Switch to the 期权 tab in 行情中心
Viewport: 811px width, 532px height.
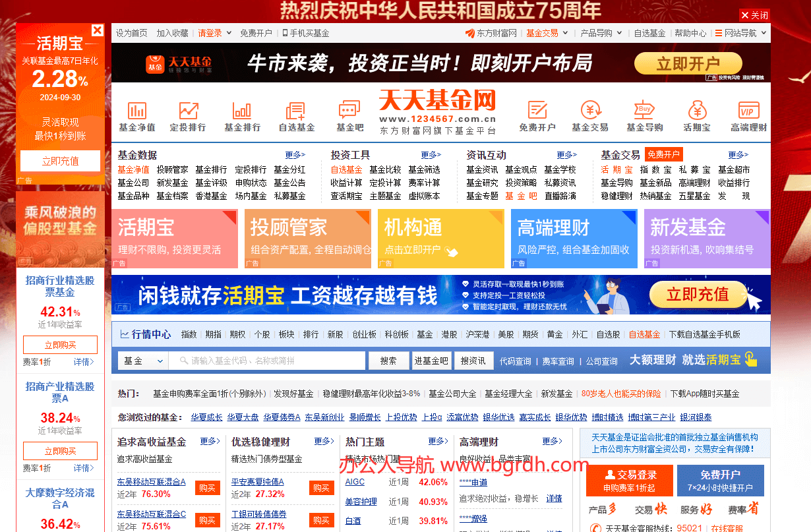[237, 334]
